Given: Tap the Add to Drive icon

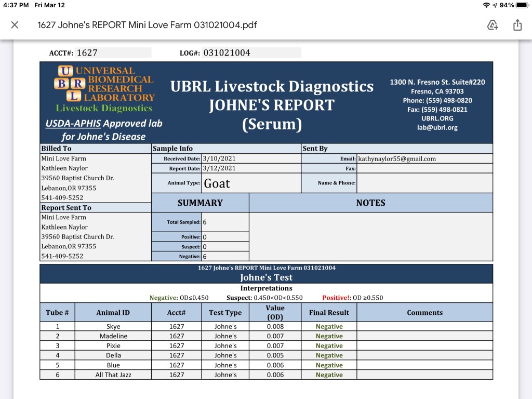Looking at the screenshot, I should 493,25.
